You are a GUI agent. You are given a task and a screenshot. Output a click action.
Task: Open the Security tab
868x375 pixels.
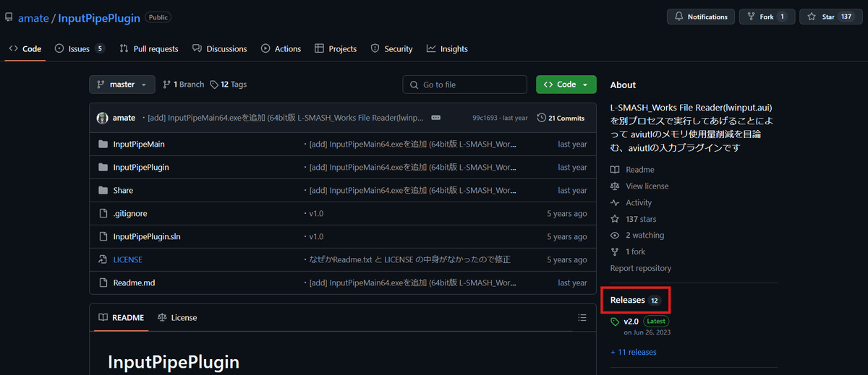(391, 48)
